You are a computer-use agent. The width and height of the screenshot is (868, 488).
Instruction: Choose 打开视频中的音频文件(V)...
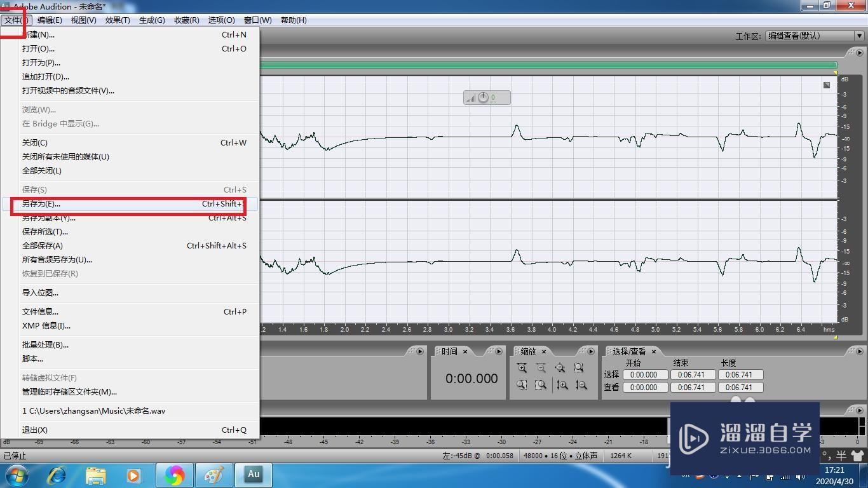(x=130, y=91)
